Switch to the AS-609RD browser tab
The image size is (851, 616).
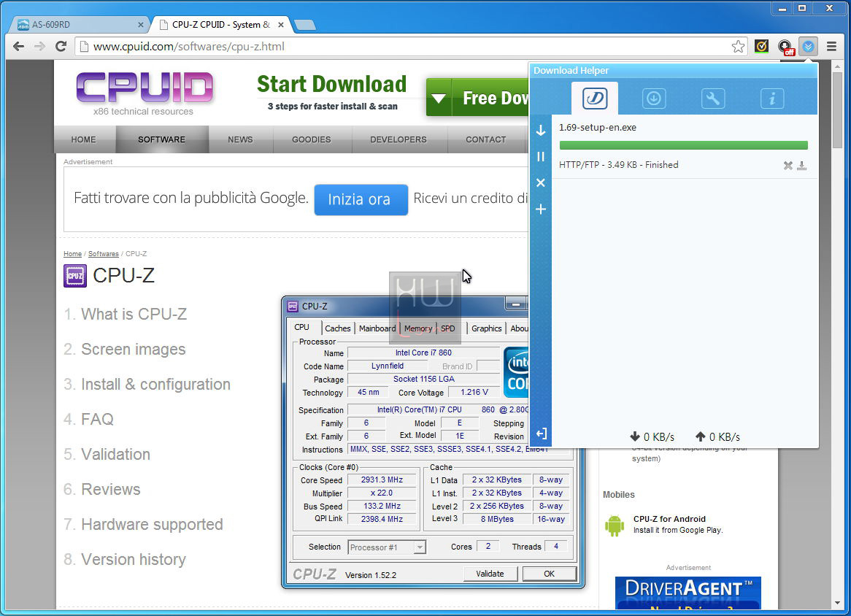click(x=80, y=24)
